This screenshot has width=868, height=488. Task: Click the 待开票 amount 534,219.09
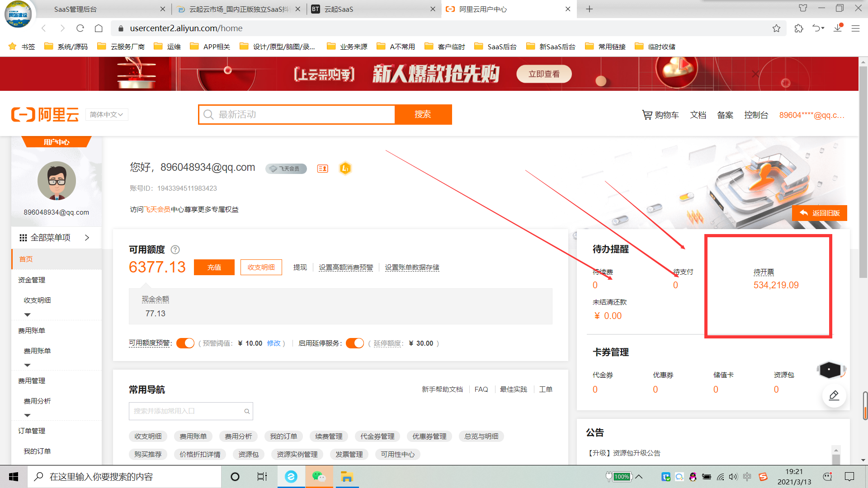(776, 285)
